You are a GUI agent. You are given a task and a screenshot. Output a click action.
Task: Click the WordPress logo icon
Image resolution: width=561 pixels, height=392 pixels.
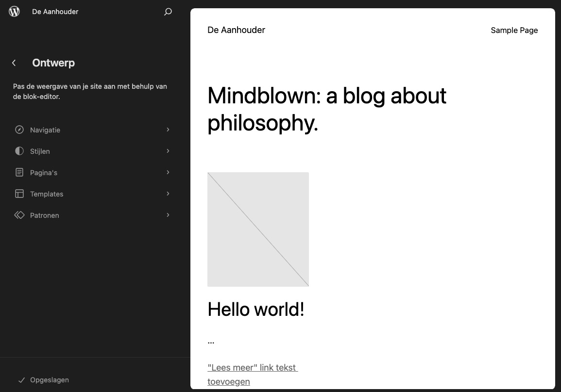pyautogui.click(x=14, y=11)
